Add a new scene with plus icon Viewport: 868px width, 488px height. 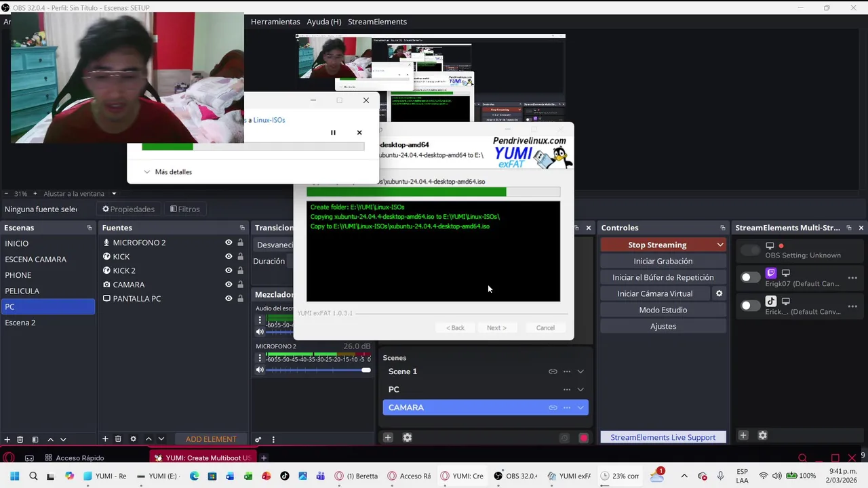pos(7,439)
